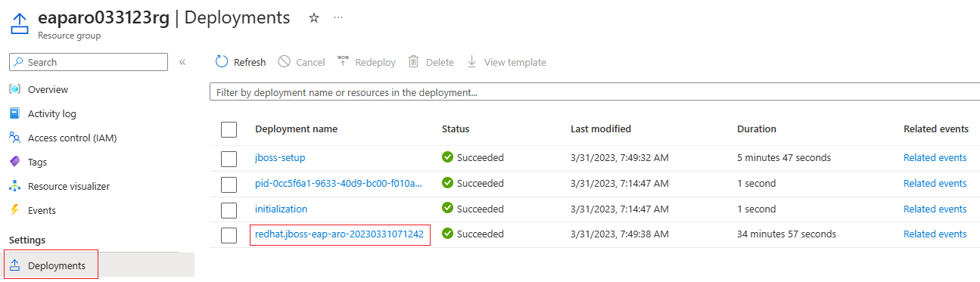980x282 pixels.
Task: Click the Resource visualizer icon
Action: coord(14,186)
